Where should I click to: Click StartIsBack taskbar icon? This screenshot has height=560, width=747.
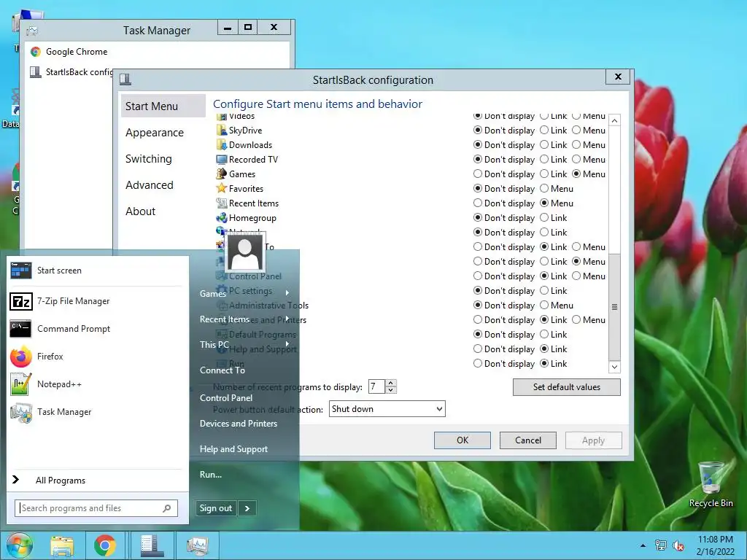[152, 545]
